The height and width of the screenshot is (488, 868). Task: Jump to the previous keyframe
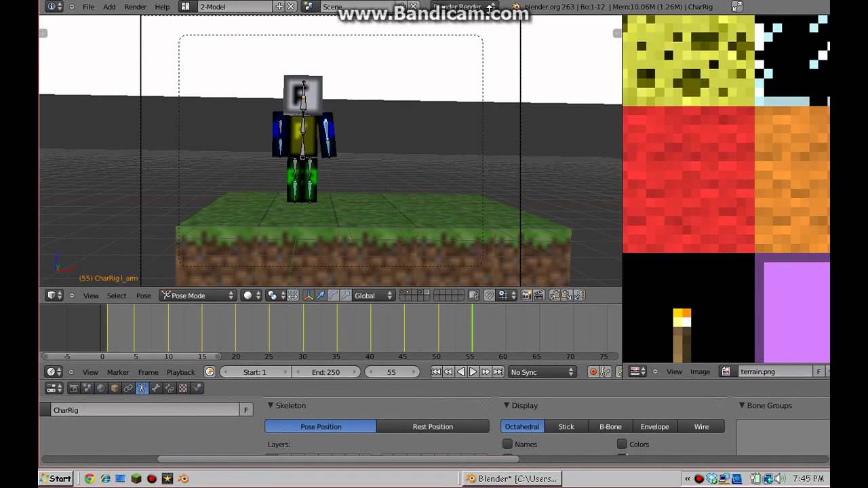click(x=448, y=372)
